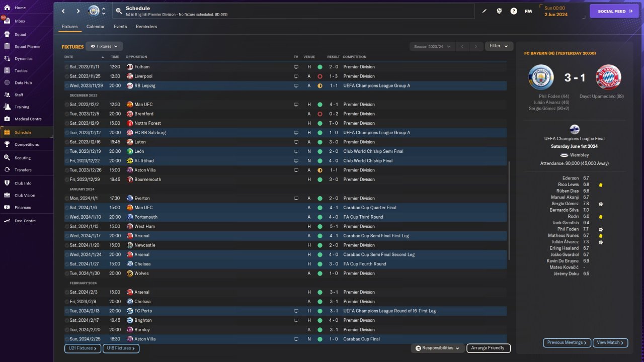Open Club Info shield icon
Screen dimensions: 644x362
(7, 184)
